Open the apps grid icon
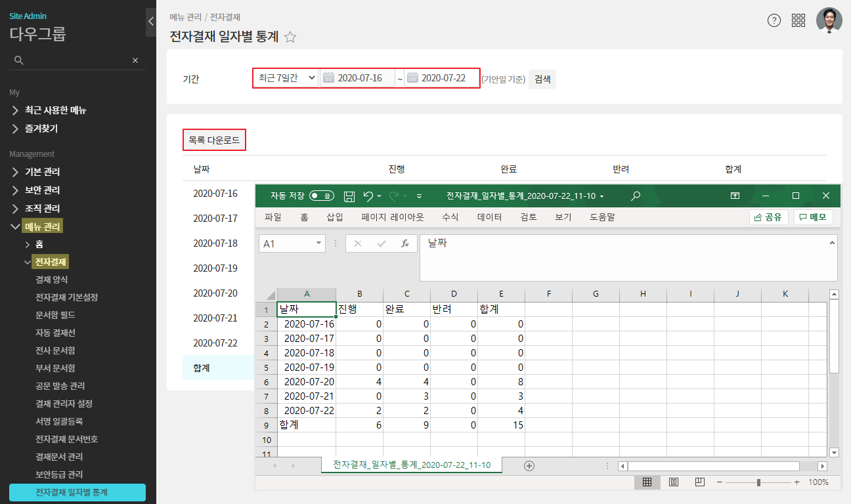The image size is (851, 504). [x=798, y=20]
